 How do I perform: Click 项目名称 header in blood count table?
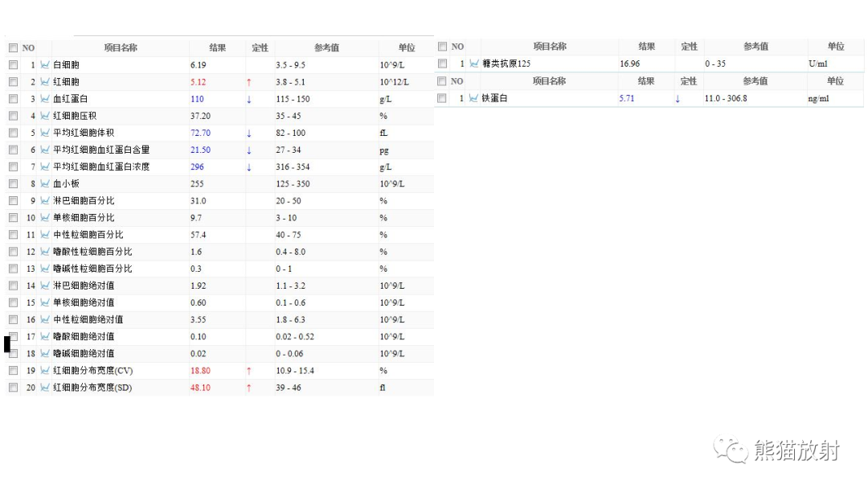[121, 47]
